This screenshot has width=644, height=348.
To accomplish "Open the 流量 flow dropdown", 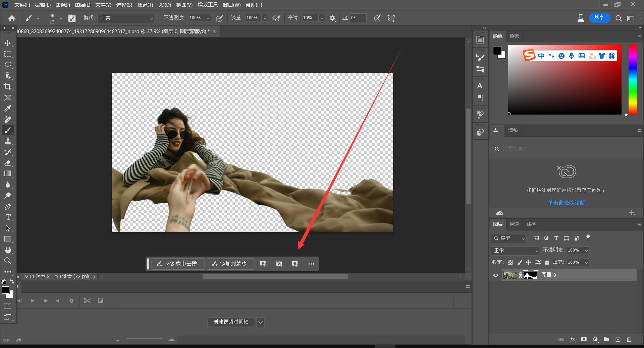I will coord(265,18).
